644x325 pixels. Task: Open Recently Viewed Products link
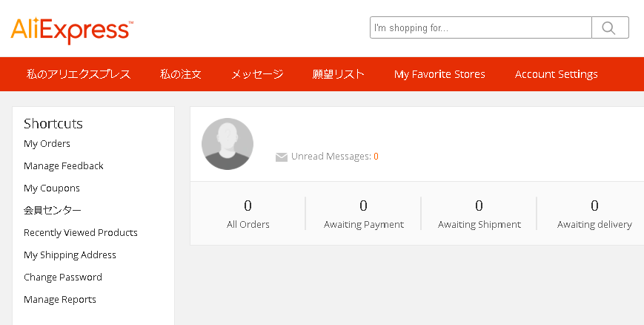pyautogui.click(x=81, y=233)
